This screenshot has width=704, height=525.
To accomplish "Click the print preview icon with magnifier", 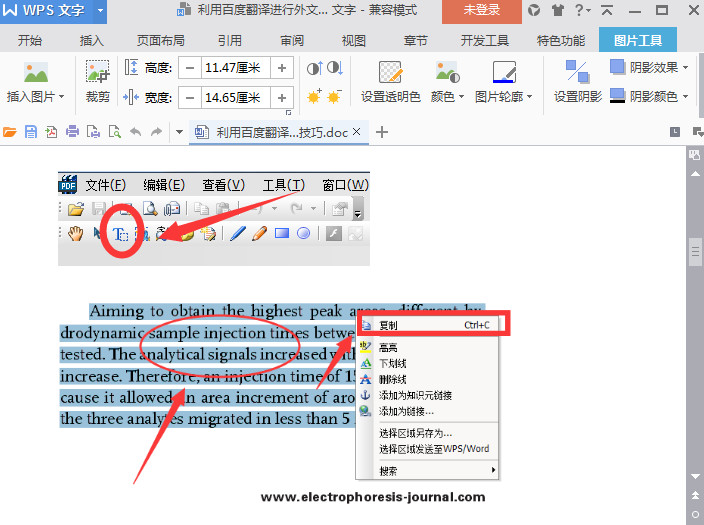I will [114, 132].
